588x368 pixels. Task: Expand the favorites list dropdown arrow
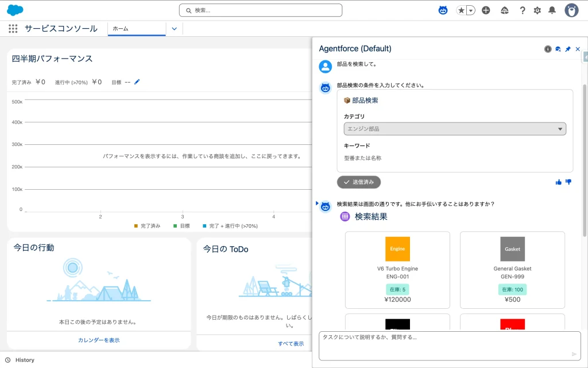471,10
